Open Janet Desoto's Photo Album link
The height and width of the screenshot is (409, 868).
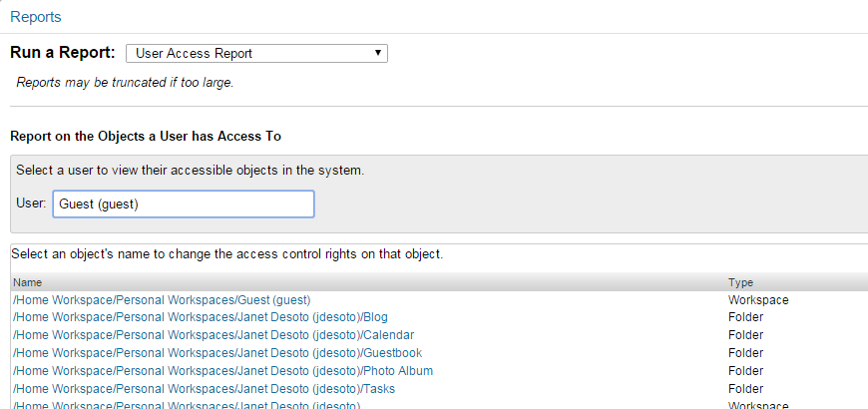point(222,371)
